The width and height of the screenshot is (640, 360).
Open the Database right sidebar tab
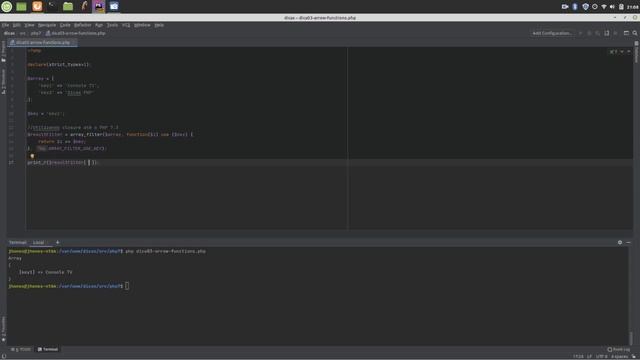coord(636,53)
